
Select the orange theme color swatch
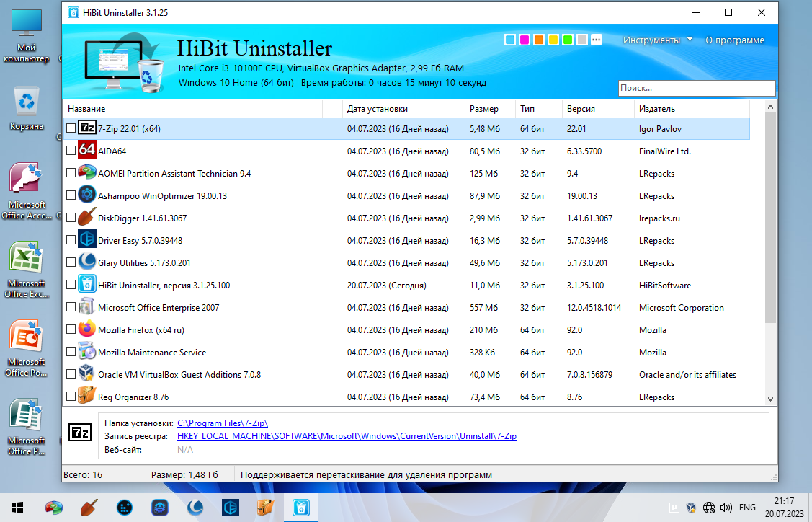click(539, 40)
